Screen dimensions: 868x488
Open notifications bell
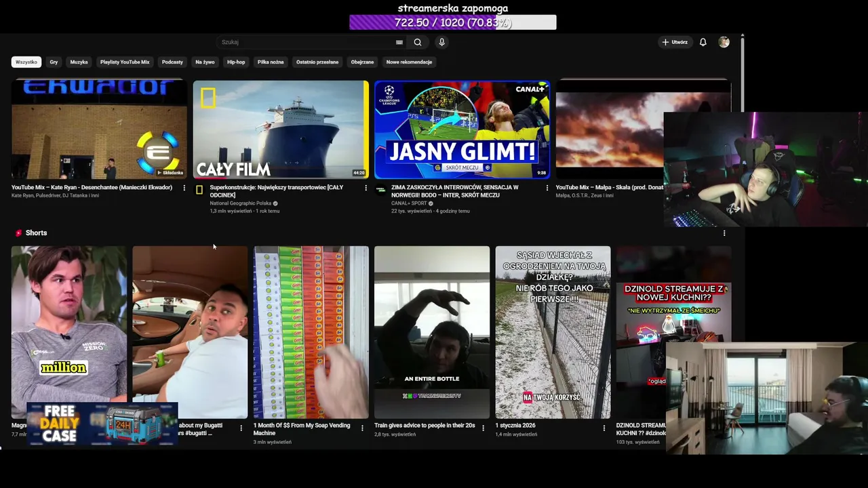[x=703, y=42]
